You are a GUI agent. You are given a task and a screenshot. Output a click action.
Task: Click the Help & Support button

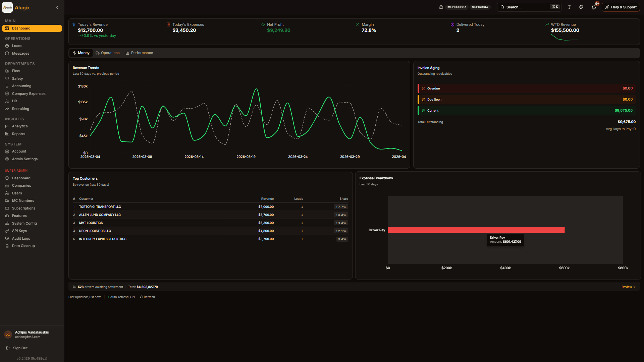(x=620, y=7)
